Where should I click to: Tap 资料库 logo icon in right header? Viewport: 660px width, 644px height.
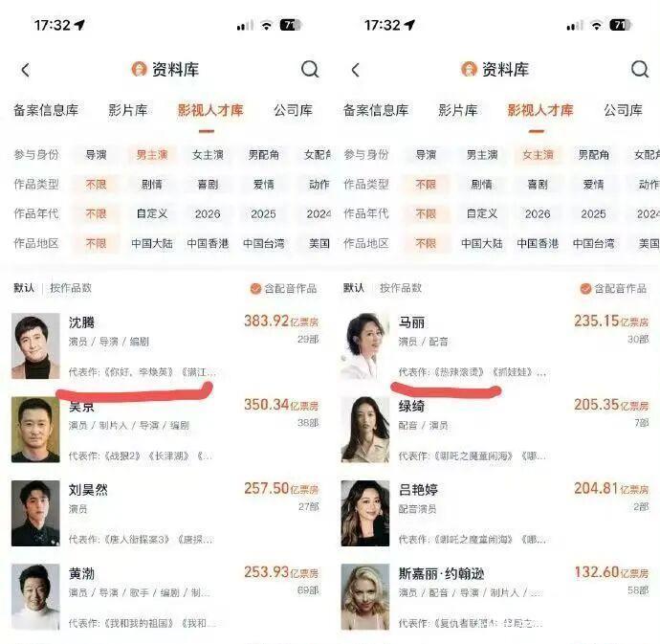coord(469,69)
